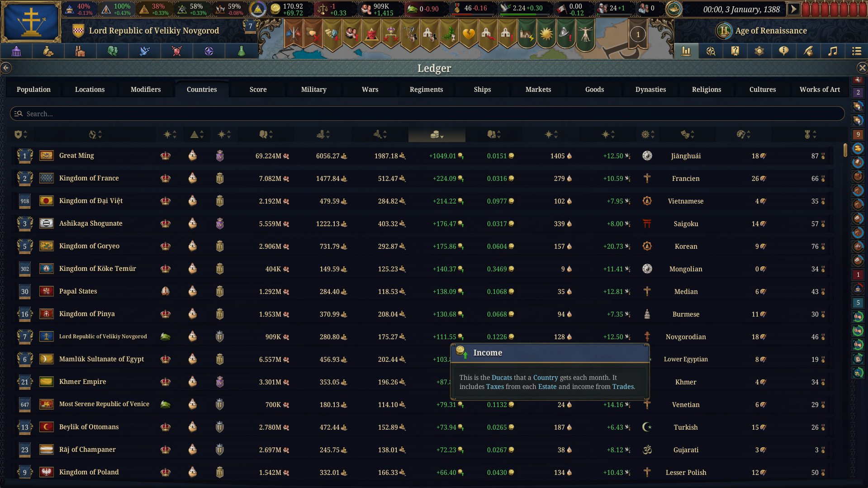Click the info speech bubble icon
This screenshot has width=868, height=488.
click(784, 51)
